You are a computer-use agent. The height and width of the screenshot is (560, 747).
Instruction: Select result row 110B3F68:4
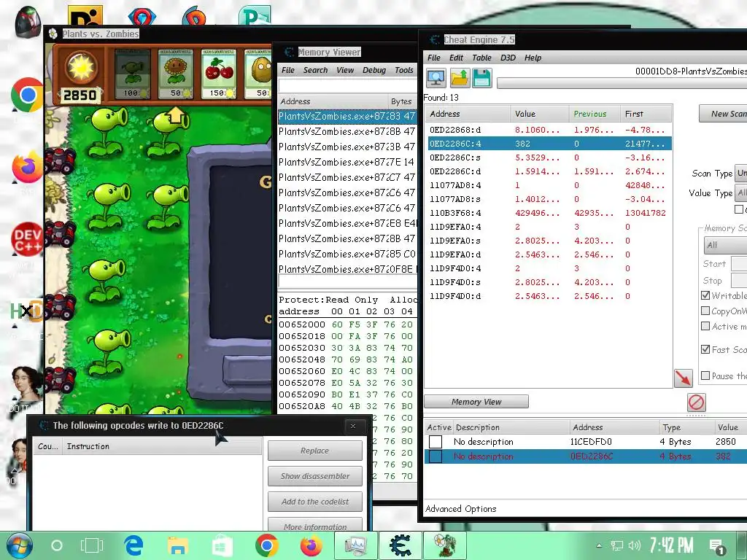pos(549,213)
